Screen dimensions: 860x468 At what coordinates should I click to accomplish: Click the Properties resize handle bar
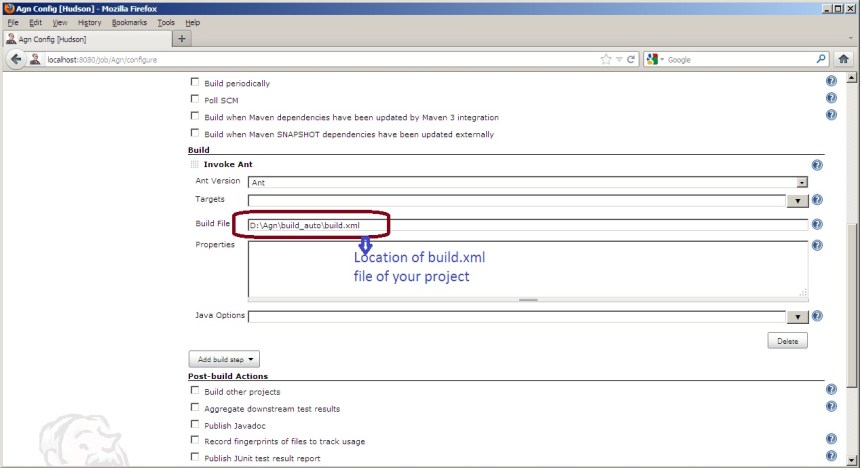click(x=528, y=300)
